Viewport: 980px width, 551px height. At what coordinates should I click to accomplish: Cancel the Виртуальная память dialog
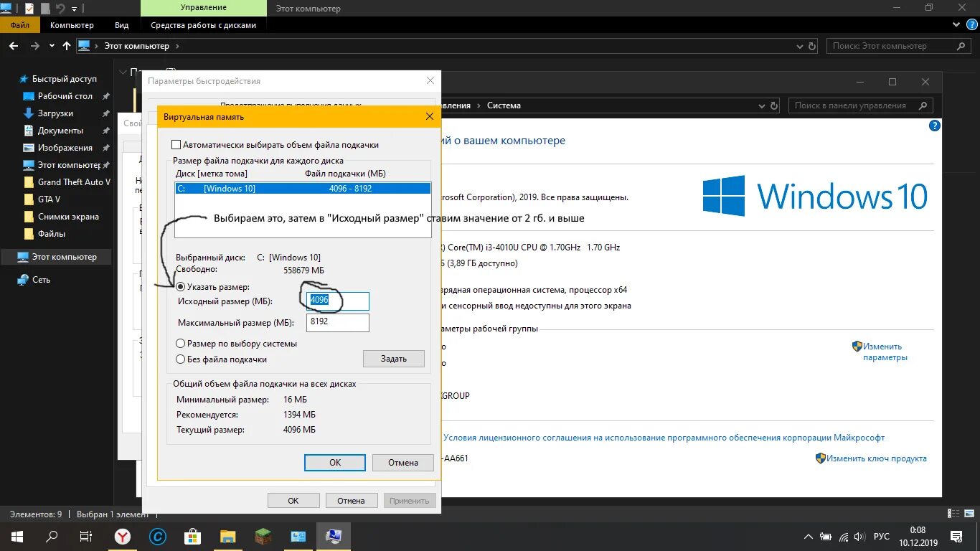(403, 463)
